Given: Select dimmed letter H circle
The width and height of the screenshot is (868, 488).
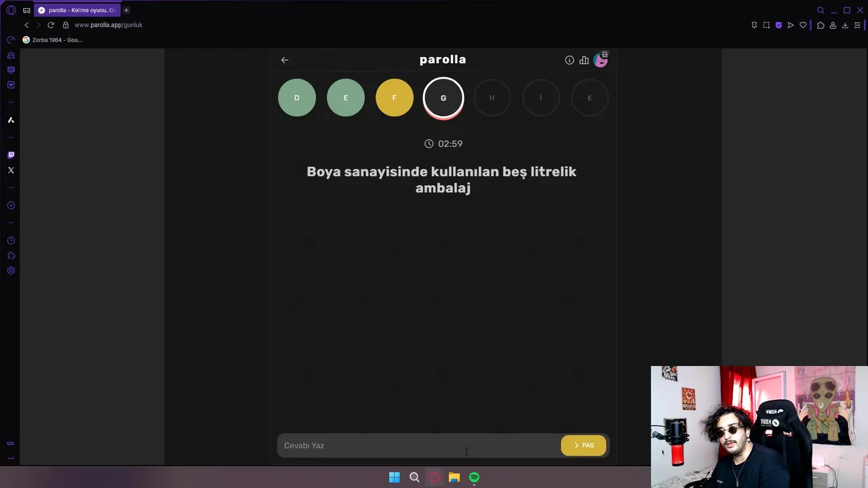Looking at the screenshot, I should 492,98.
